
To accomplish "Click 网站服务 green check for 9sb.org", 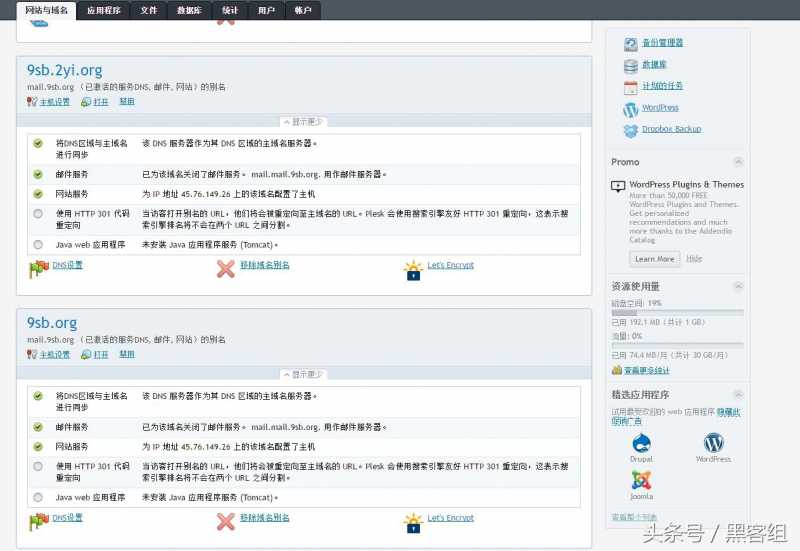I will click(x=38, y=446).
